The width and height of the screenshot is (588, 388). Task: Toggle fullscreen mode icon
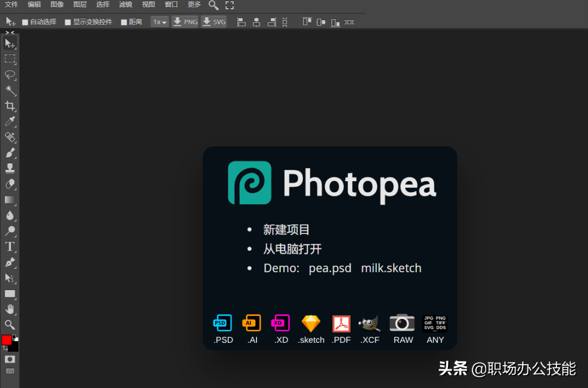click(230, 5)
